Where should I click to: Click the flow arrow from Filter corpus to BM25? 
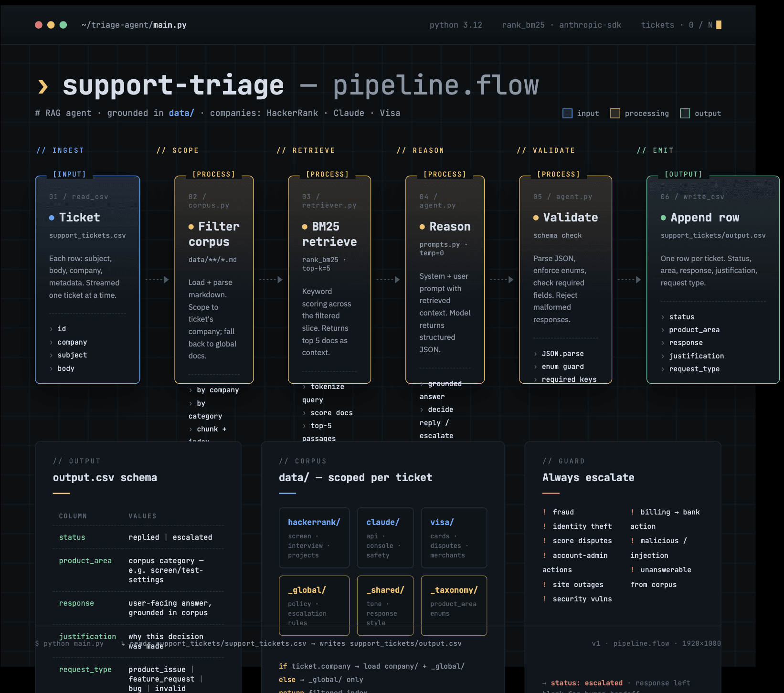[271, 280]
